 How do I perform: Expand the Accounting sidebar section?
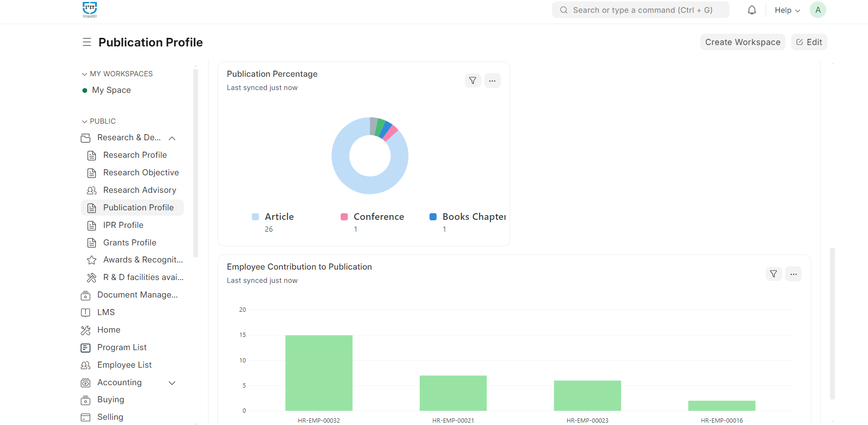pos(172,383)
